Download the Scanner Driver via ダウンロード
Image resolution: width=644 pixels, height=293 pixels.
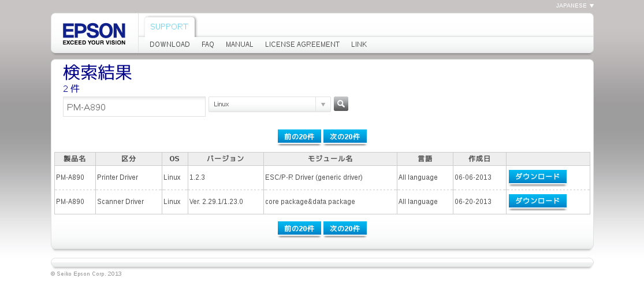pos(538,201)
